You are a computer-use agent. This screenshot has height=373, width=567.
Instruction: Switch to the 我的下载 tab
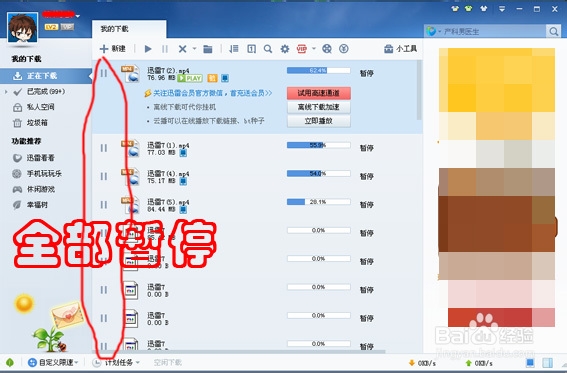[129, 29]
